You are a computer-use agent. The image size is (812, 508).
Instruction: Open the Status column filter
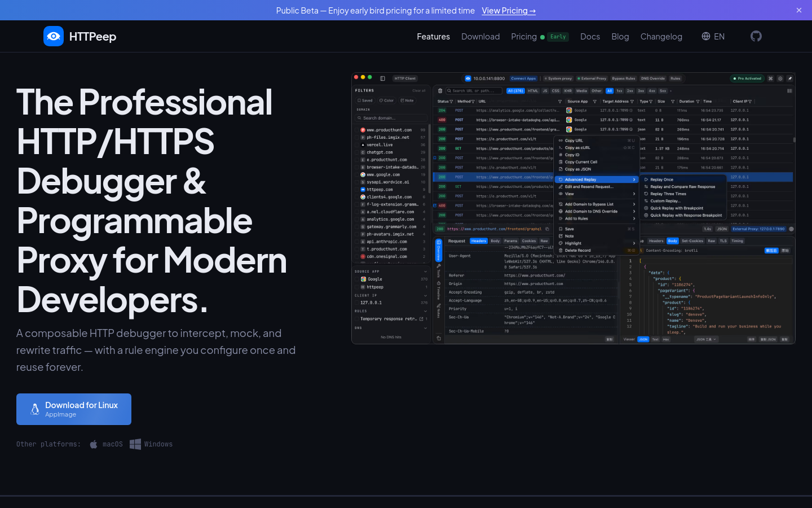[451, 102]
